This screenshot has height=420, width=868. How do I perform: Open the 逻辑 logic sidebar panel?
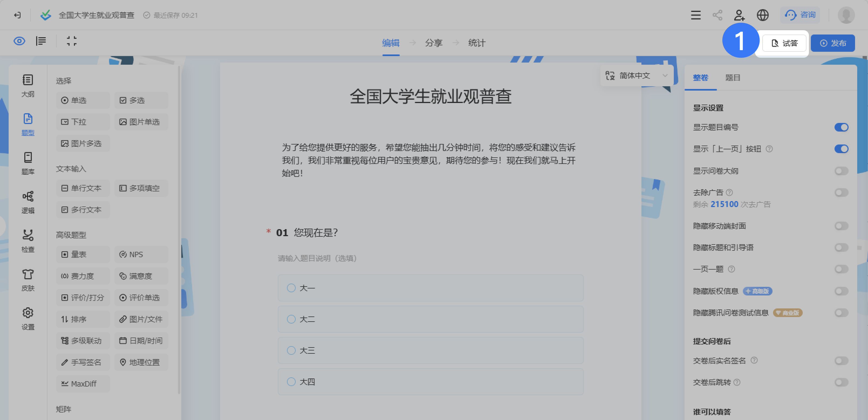pyautogui.click(x=28, y=202)
